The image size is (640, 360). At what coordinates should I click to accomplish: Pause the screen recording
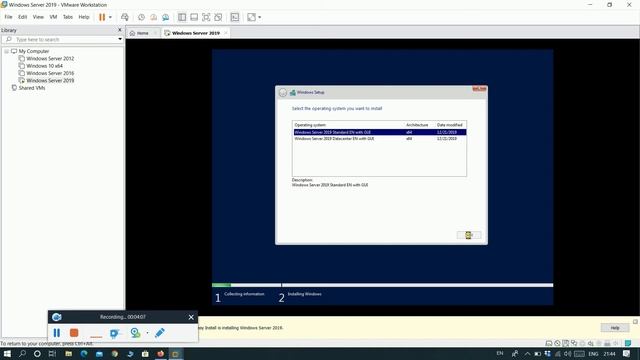tap(57, 333)
